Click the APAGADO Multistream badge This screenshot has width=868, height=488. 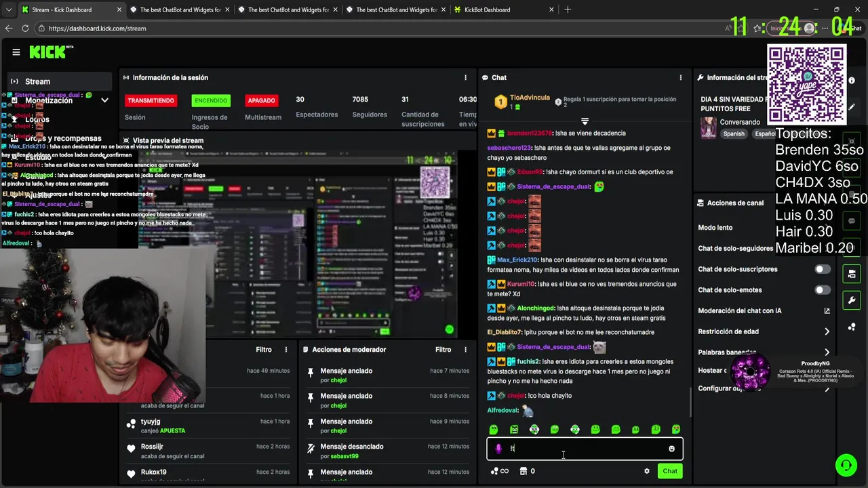point(261,100)
